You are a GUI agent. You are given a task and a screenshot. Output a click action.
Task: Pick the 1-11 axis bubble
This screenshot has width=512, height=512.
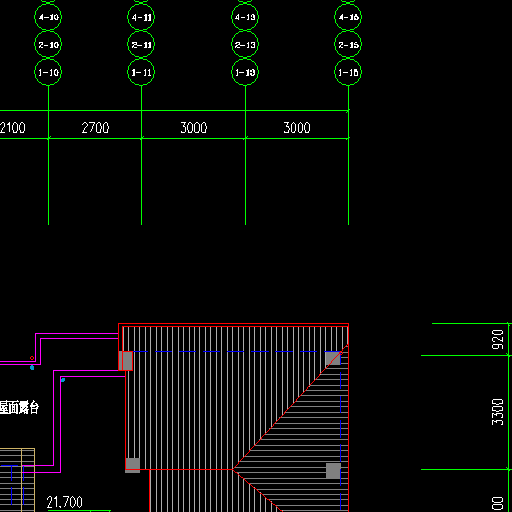coord(141,72)
